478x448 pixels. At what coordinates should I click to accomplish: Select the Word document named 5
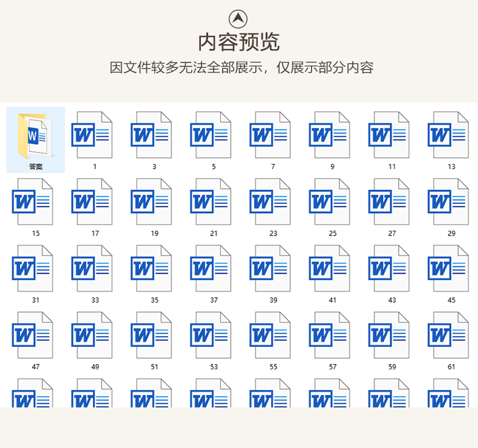click(x=211, y=135)
